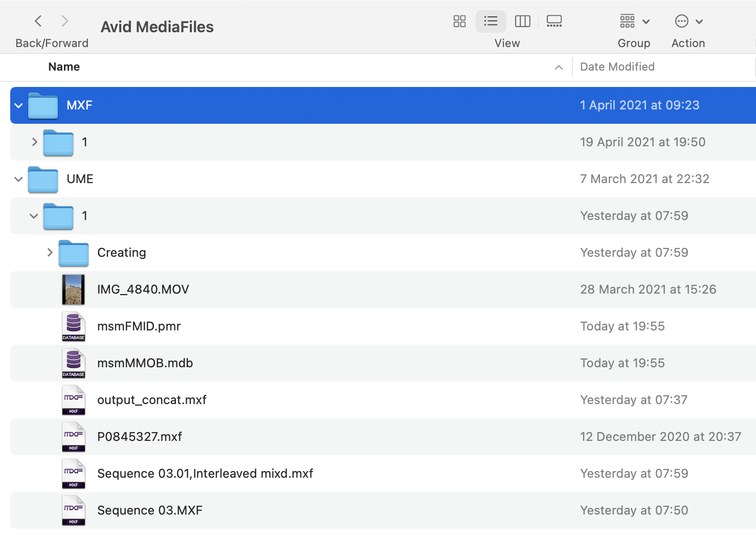756x535 pixels.
Task: Go forward with the Forward arrow
Action: pos(64,21)
